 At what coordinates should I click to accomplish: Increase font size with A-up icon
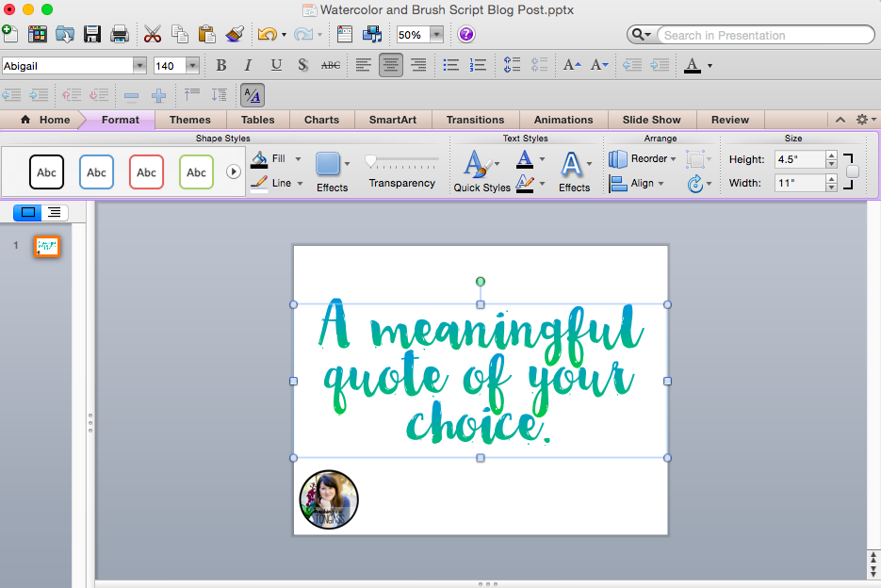(572, 65)
